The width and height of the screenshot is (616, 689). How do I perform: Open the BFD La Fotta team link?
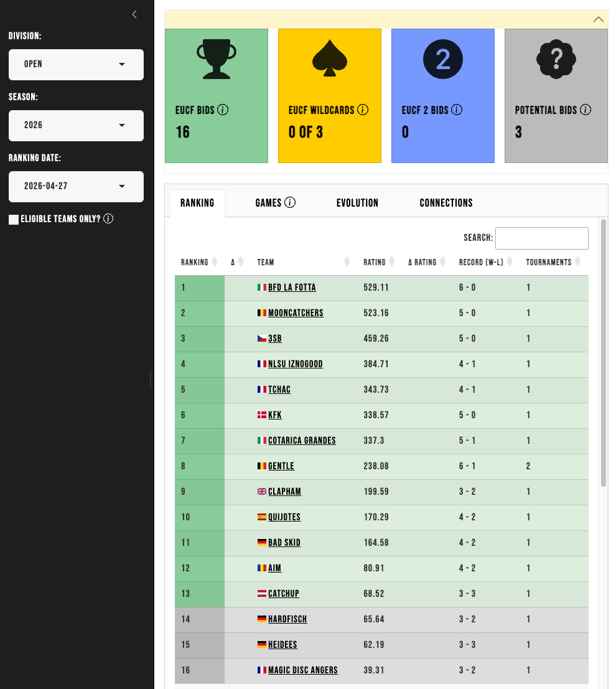[x=292, y=288]
